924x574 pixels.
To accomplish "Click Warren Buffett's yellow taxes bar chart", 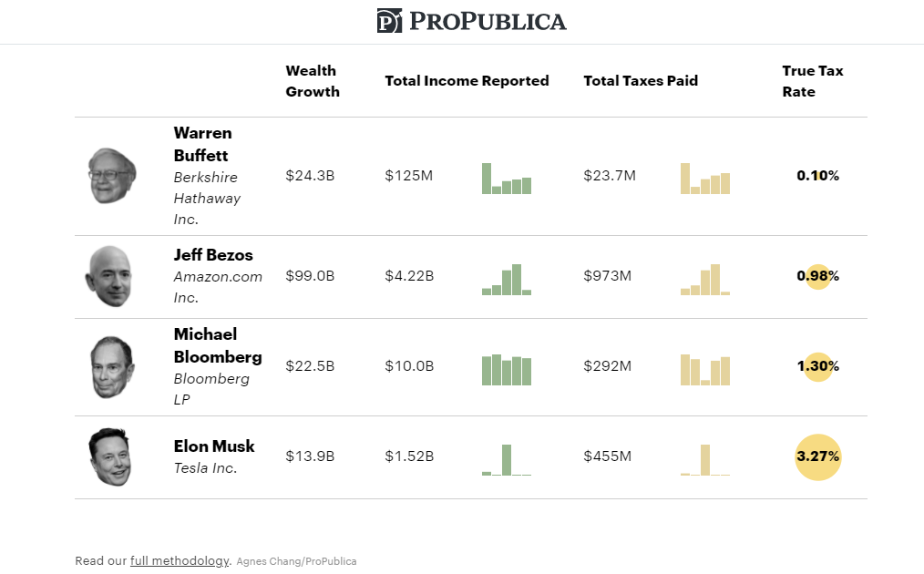I will click(x=704, y=179).
